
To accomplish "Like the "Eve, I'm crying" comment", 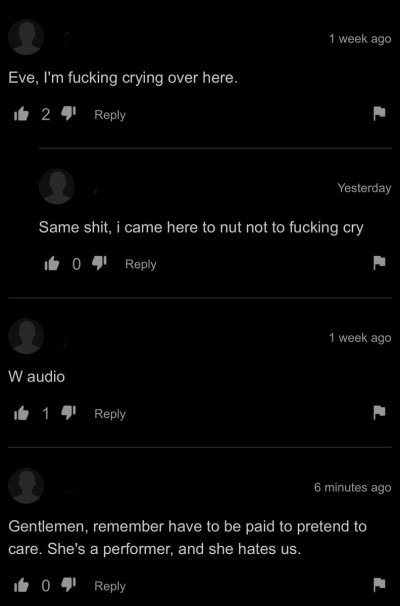I will click(21, 114).
